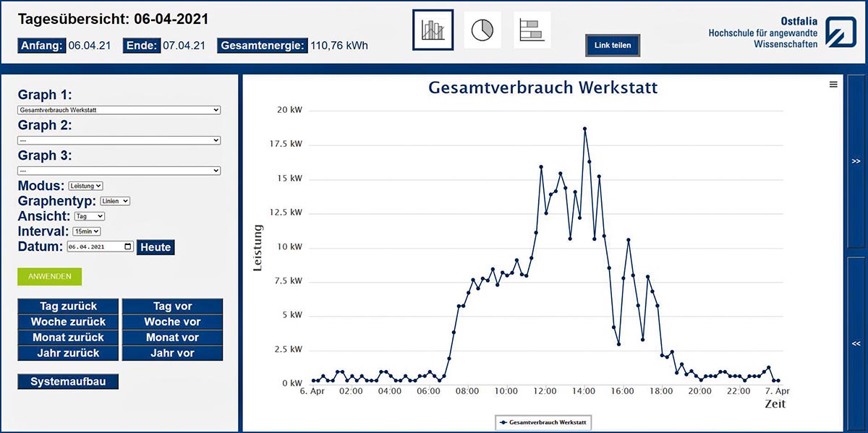Open the Ansicht dropdown showing Tag
Viewport: 868px width, 433px height.
tap(90, 216)
